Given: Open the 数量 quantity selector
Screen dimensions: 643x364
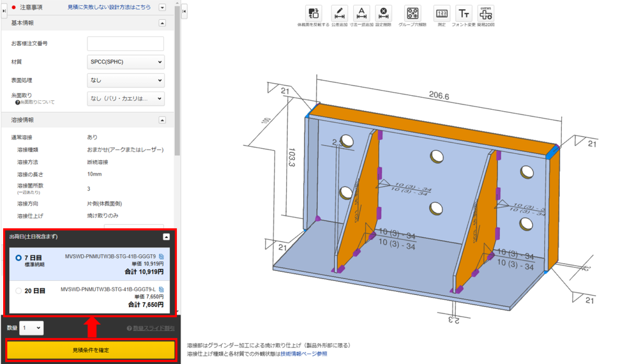Looking at the screenshot, I should 31,328.
